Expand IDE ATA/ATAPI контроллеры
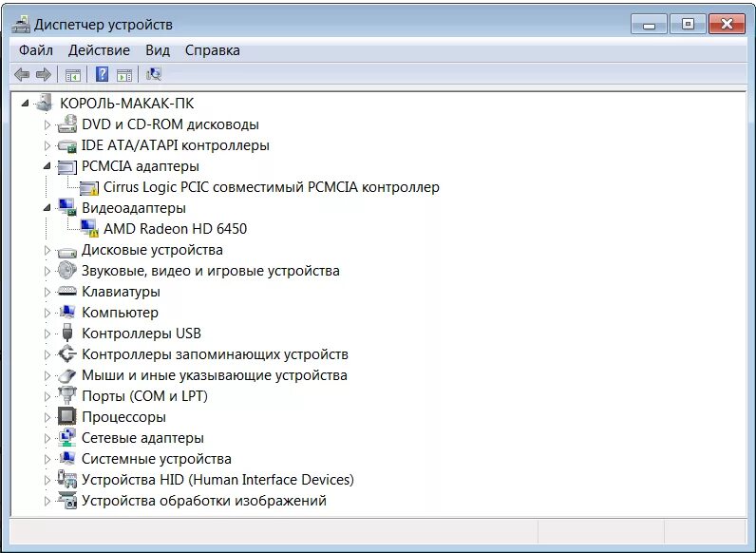The image size is (756, 553). pos(47,145)
